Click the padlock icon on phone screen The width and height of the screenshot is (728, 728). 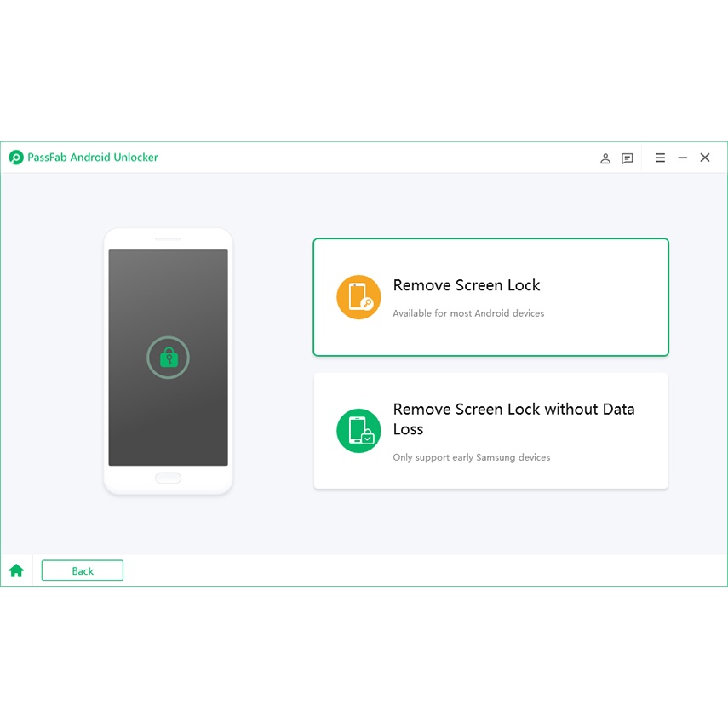(x=168, y=358)
